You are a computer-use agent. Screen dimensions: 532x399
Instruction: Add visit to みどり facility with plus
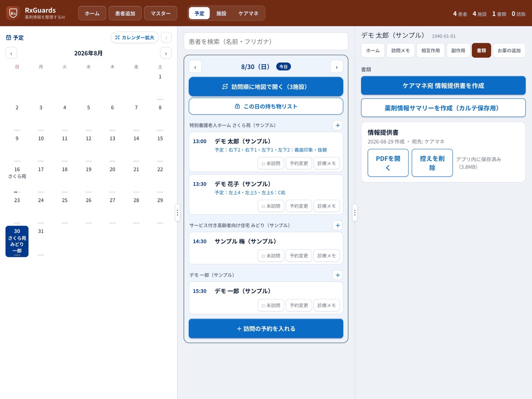pyautogui.click(x=337, y=225)
